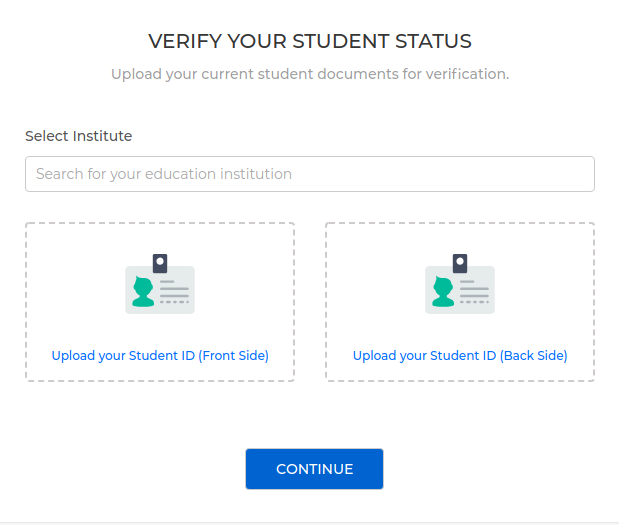
Task: Click the Verify Your Student Status heading
Action: [x=310, y=41]
